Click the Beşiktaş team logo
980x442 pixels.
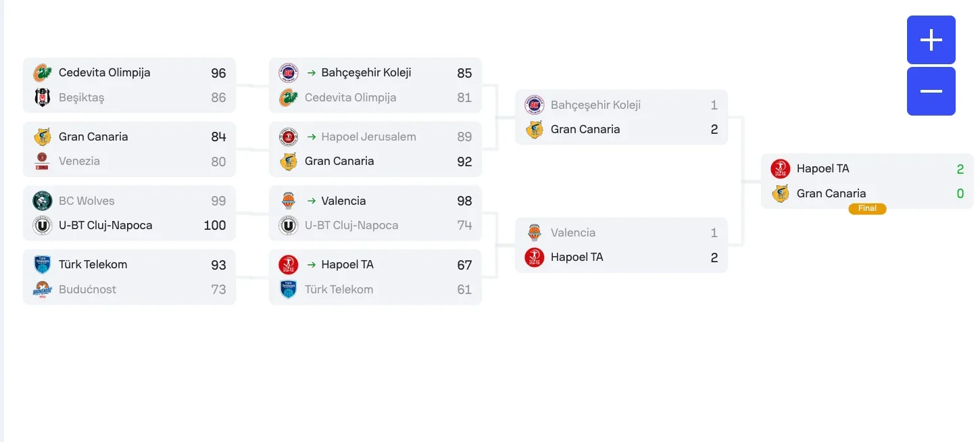[43, 97]
